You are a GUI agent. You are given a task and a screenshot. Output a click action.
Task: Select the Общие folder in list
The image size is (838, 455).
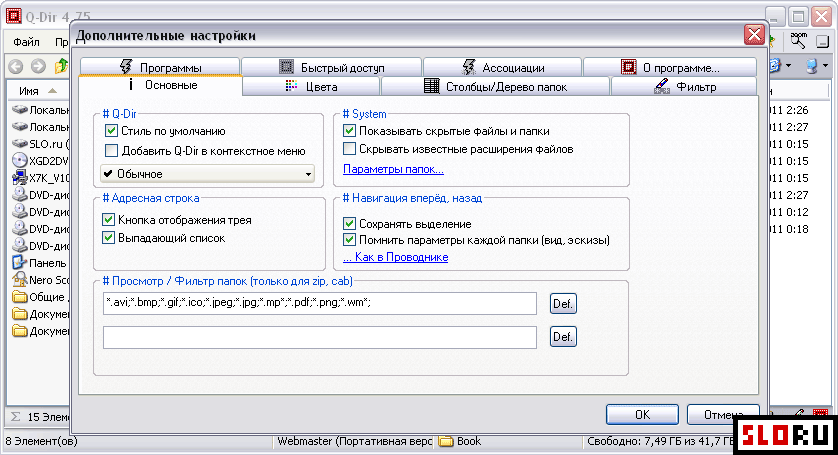point(40,297)
